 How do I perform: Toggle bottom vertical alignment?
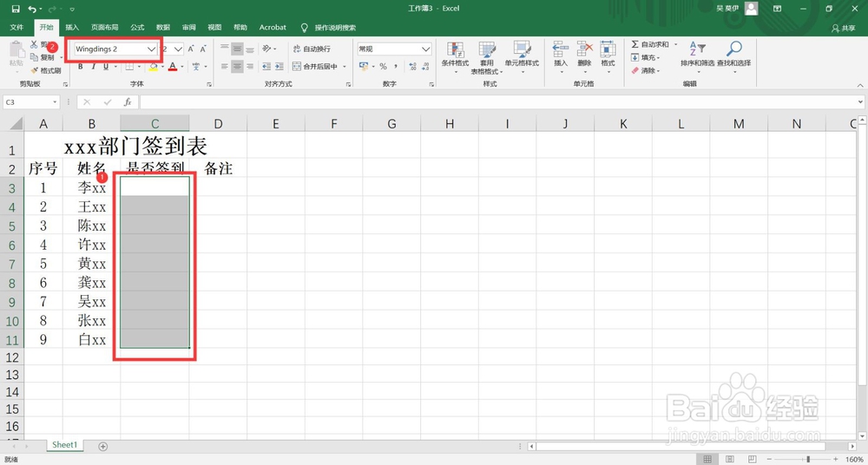tap(250, 49)
